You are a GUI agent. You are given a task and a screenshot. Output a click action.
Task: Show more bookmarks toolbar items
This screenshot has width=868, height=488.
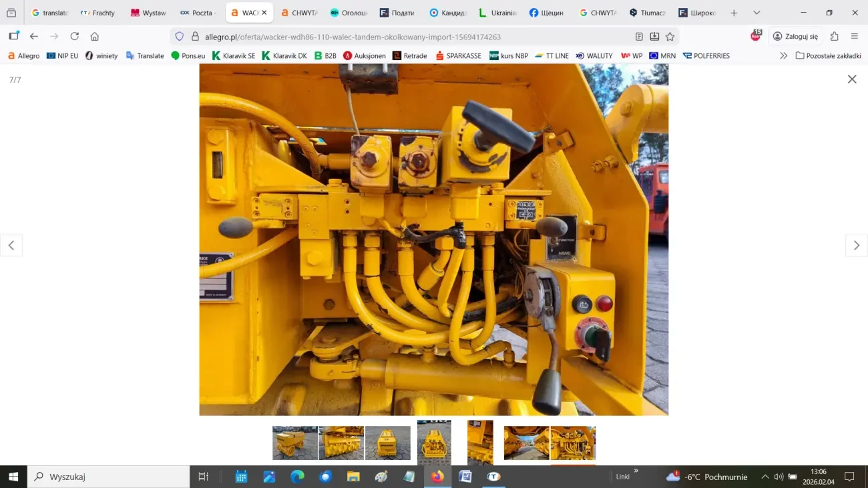click(x=783, y=56)
